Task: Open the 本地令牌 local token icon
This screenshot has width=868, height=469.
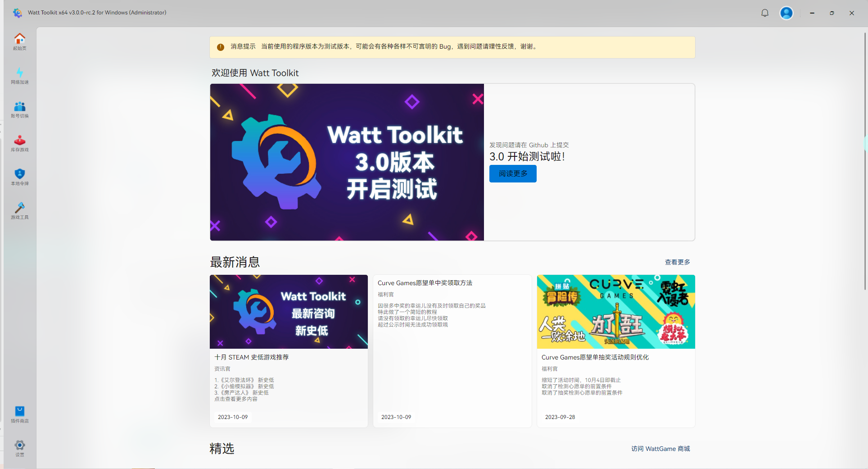Action: pos(19,177)
